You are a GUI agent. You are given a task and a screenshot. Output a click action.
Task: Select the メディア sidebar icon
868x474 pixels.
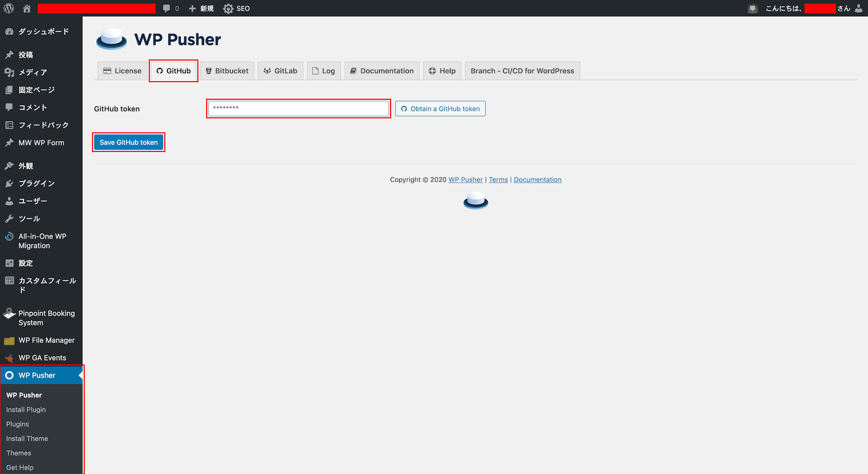pyautogui.click(x=10, y=72)
